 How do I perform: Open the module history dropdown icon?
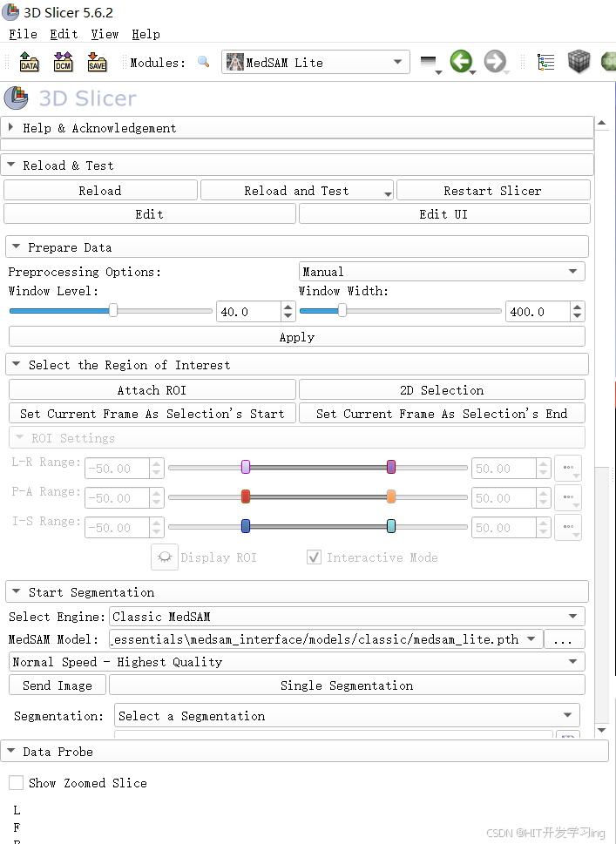[430, 64]
